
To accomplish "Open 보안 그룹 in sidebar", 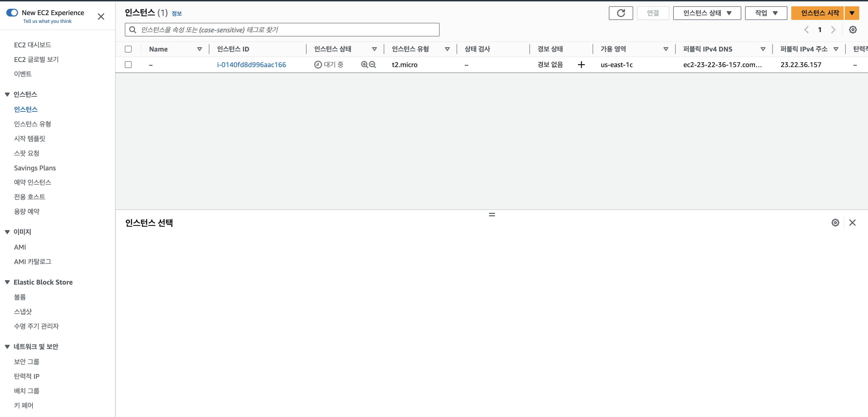I will (x=27, y=361).
